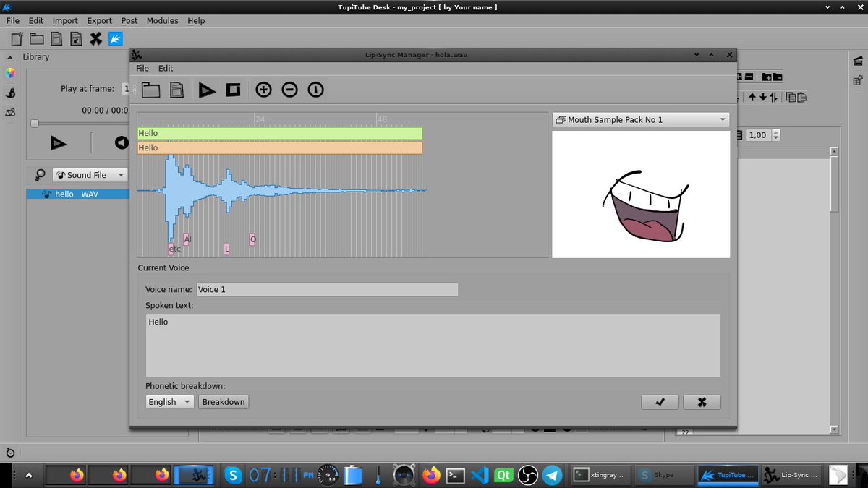Reset waveform zoom with circled icon
The image size is (868, 488).
click(315, 90)
